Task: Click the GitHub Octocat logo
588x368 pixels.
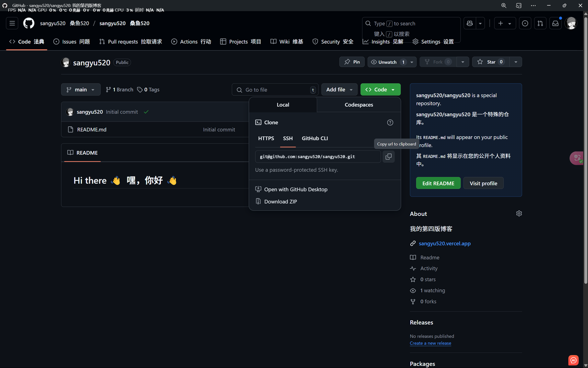Action: (x=29, y=23)
